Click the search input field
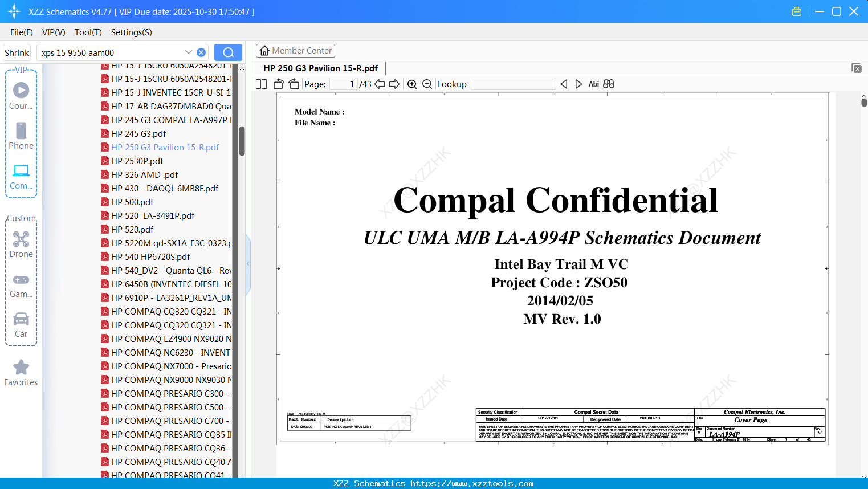Viewport: 868px width, 489px height. click(x=111, y=52)
